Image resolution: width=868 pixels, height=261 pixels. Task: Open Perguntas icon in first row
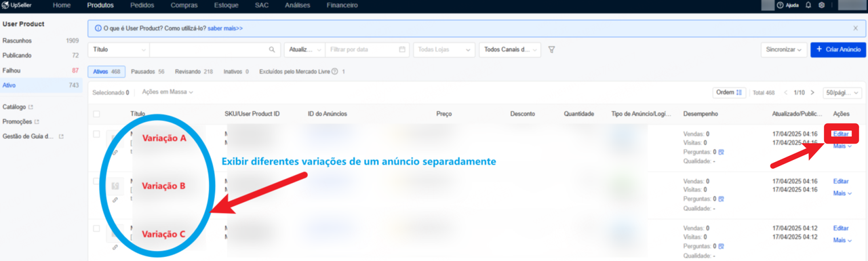(x=721, y=152)
